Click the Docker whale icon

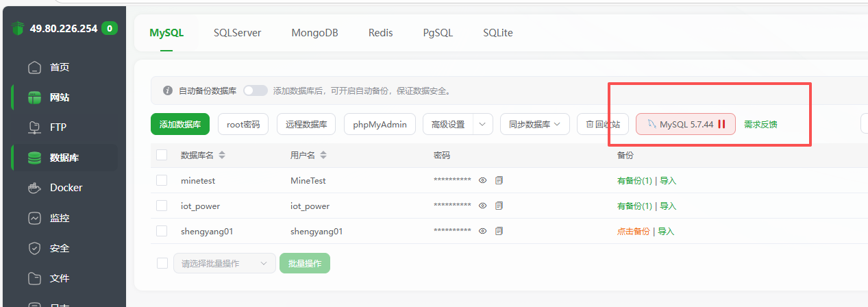[x=34, y=188]
